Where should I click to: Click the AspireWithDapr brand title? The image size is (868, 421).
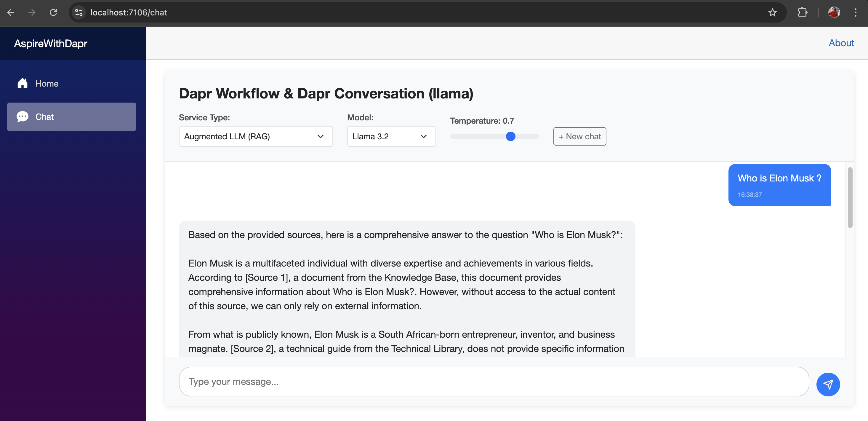coord(51,44)
